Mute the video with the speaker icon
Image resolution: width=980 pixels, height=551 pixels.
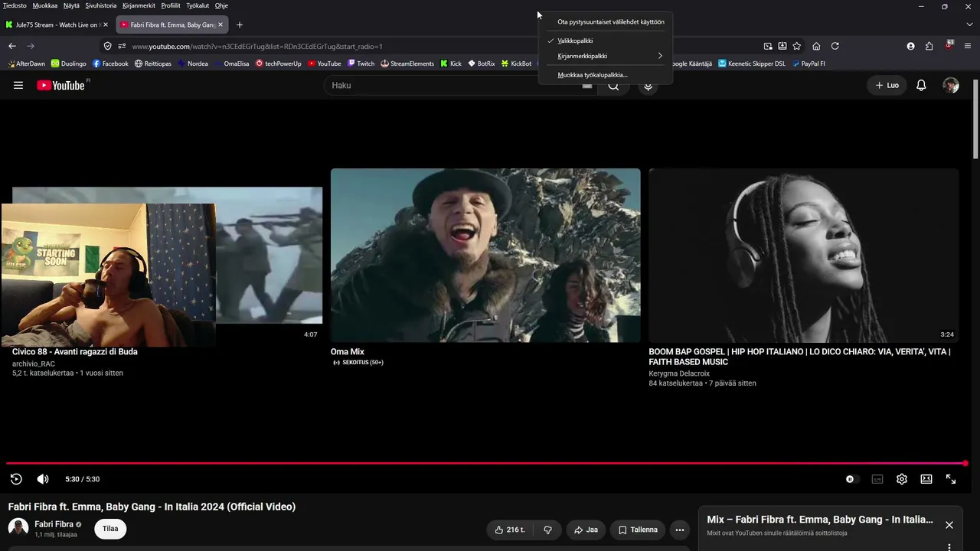tap(43, 479)
